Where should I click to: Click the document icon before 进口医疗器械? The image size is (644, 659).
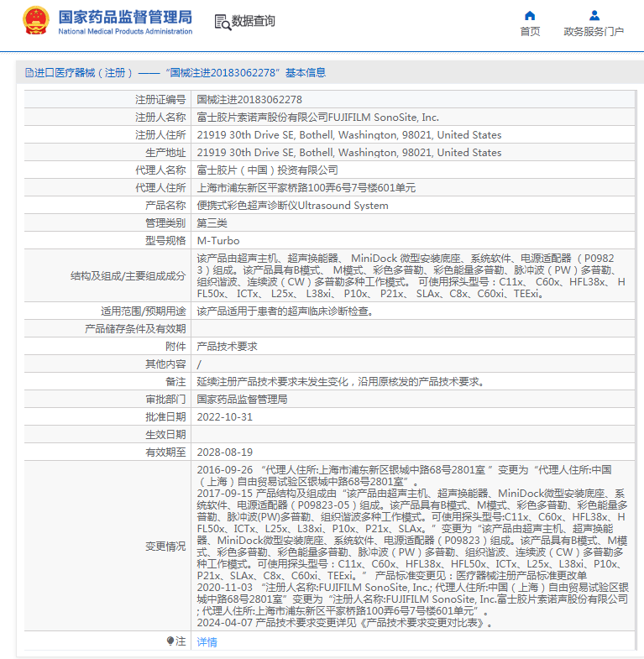pos(29,73)
